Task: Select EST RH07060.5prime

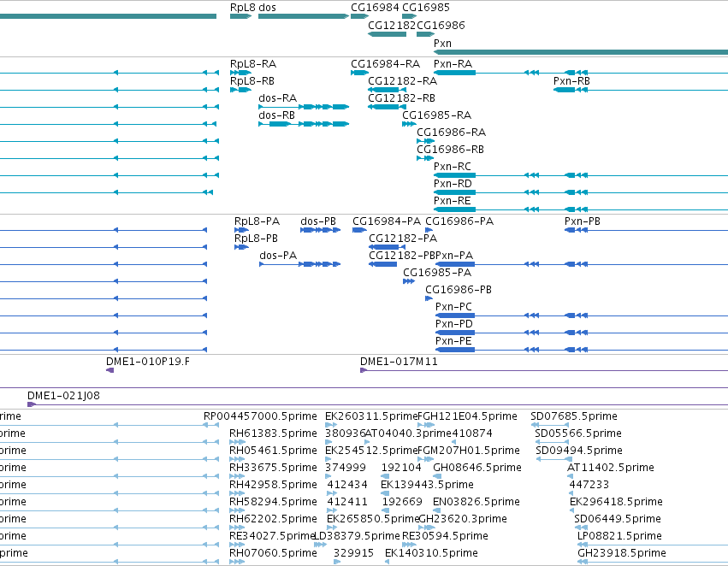Action: coord(237,562)
